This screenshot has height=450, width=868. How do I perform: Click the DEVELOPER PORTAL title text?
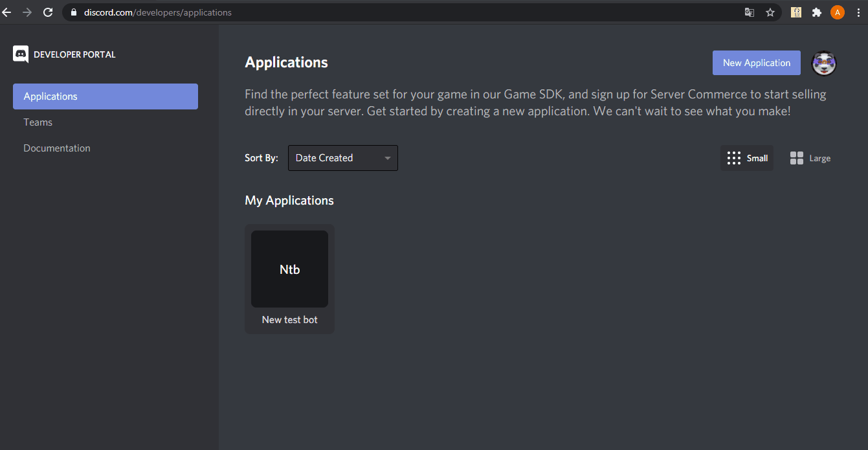[74, 54]
